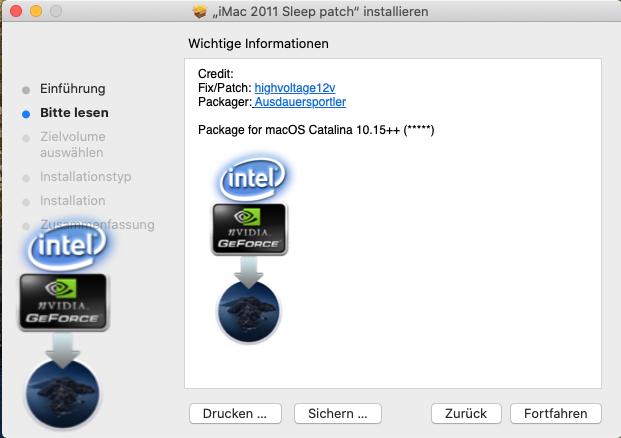Screen dimensions: 621x438
Task: Click the sidebar NVIDIA GeForce badge
Action: (63, 302)
